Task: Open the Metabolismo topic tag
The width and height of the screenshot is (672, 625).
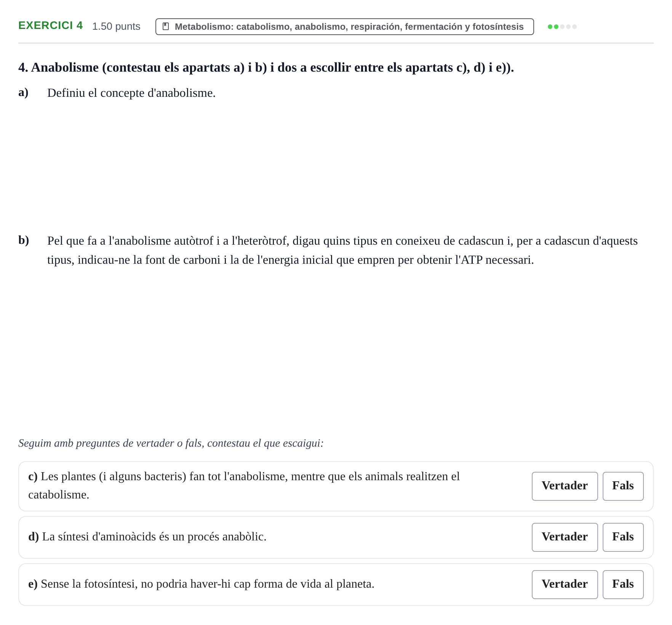Action: pyautogui.click(x=344, y=27)
